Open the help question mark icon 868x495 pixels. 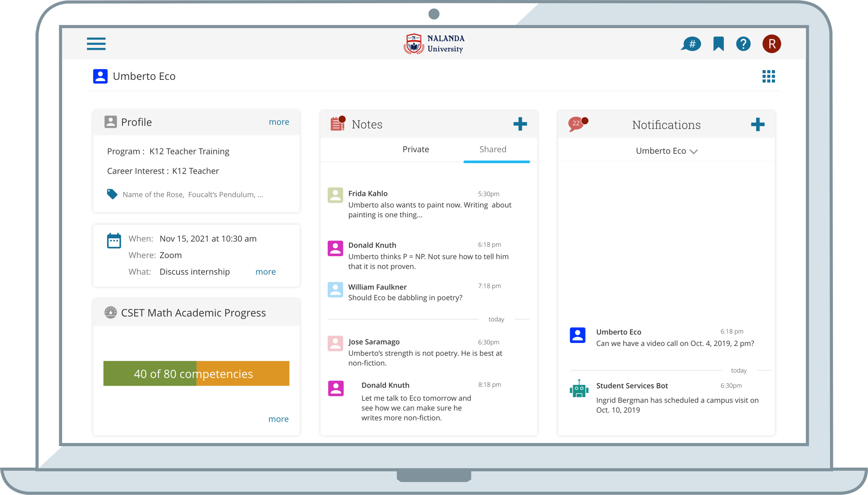pyautogui.click(x=743, y=44)
